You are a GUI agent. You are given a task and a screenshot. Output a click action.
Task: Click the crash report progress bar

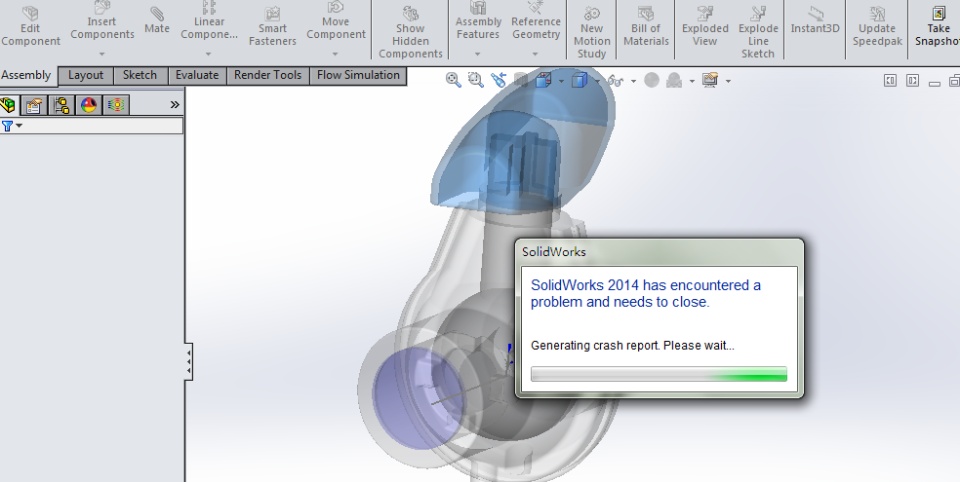coord(659,374)
